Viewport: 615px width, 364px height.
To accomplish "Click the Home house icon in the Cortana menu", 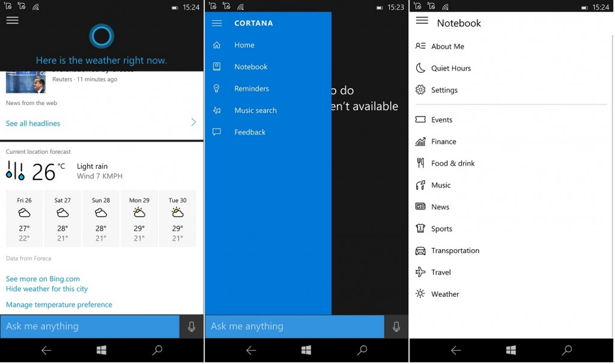I will [216, 44].
